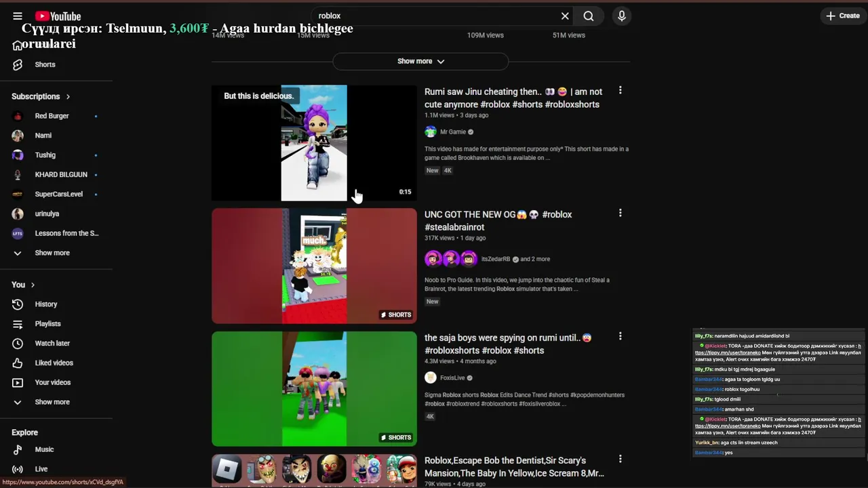Screen dimensions: 868x488
Task: Expand Show more under Subscriptions
Action: pos(52,253)
